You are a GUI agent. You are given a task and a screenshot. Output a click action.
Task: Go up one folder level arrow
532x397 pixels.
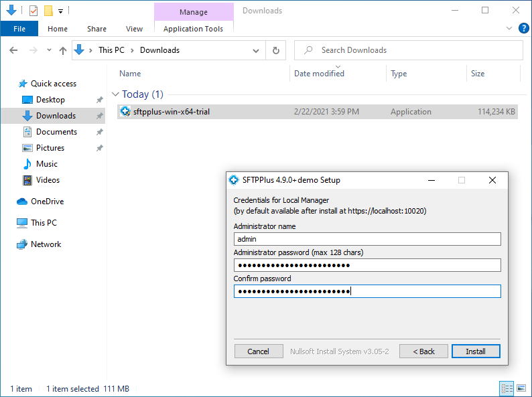pos(63,50)
